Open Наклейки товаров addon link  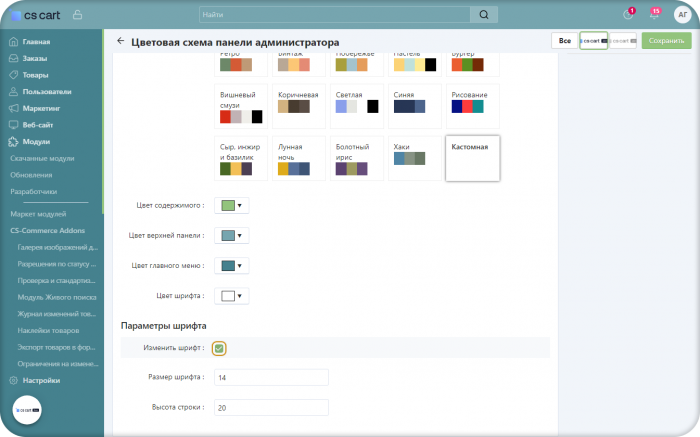coord(48,331)
